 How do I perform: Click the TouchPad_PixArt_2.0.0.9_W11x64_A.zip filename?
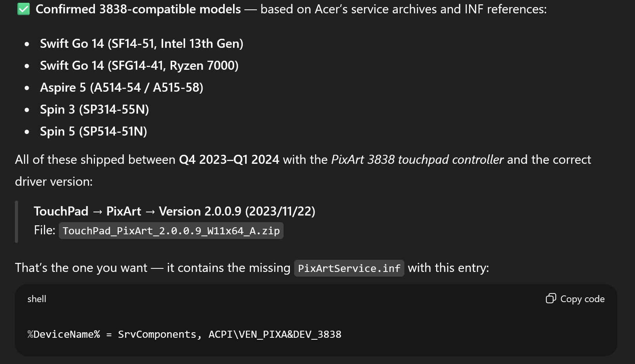pyautogui.click(x=171, y=231)
